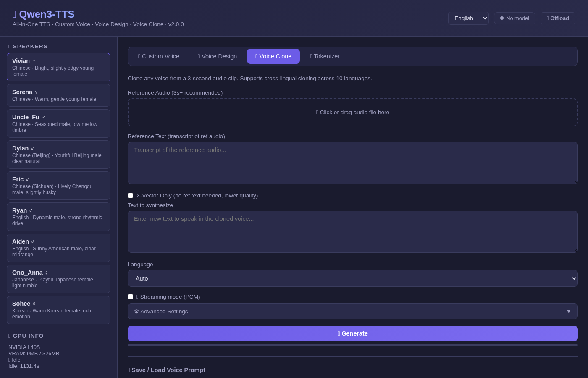The width and height of the screenshot is (588, 378).
Task: Click the No model status indicator
Action: pyautogui.click(x=514, y=18)
